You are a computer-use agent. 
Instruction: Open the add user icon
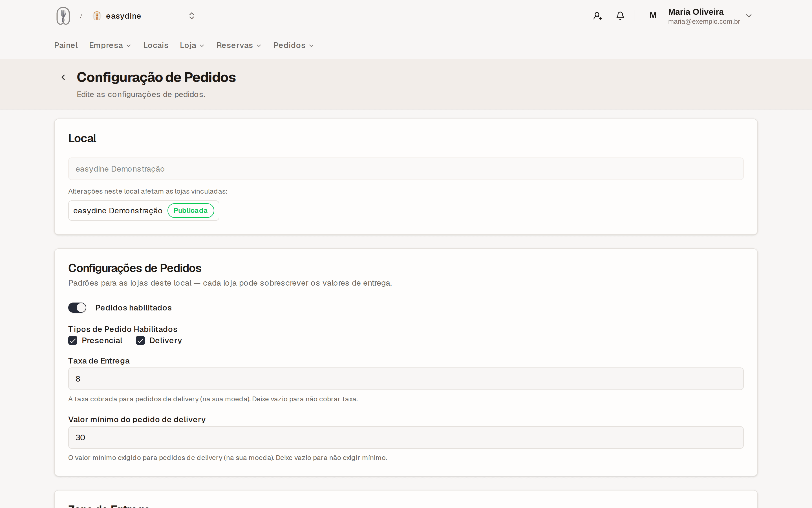(x=597, y=16)
